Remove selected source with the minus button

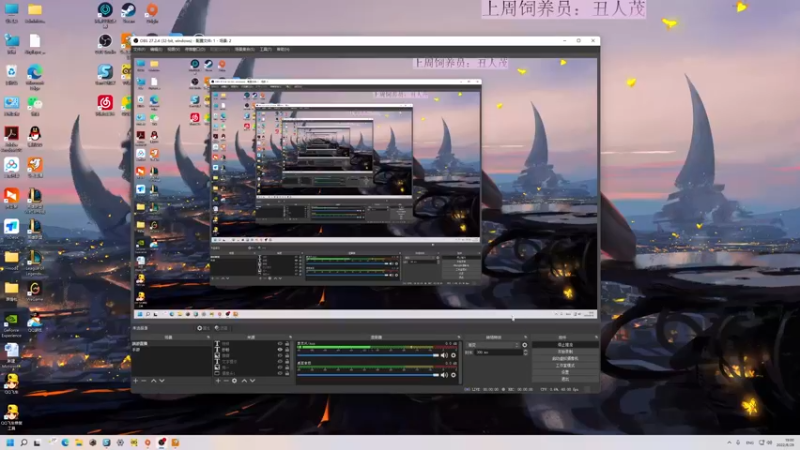click(226, 381)
